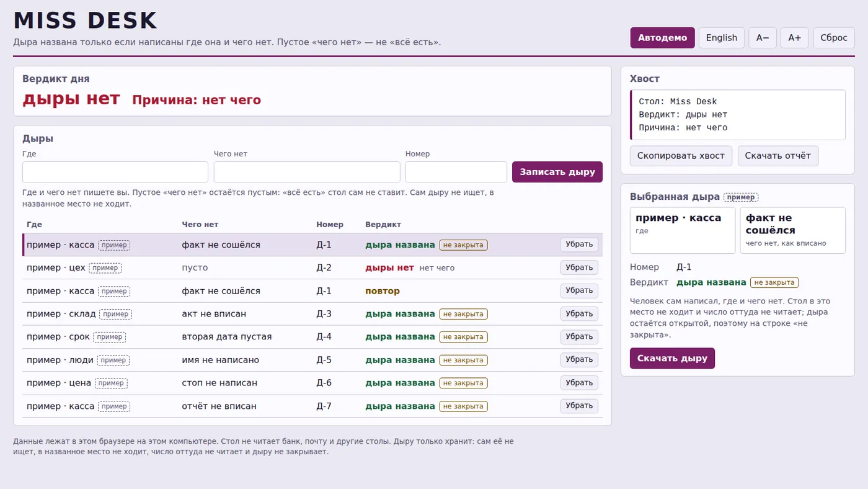Focus the Где input field
The image size is (868, 489).
(115, 172)
